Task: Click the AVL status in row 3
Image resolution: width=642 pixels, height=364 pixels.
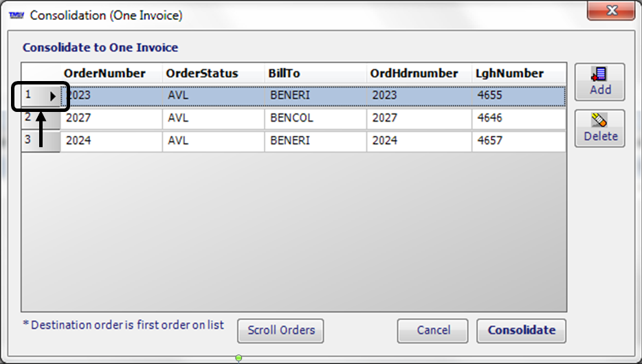Action: point(177,141)
